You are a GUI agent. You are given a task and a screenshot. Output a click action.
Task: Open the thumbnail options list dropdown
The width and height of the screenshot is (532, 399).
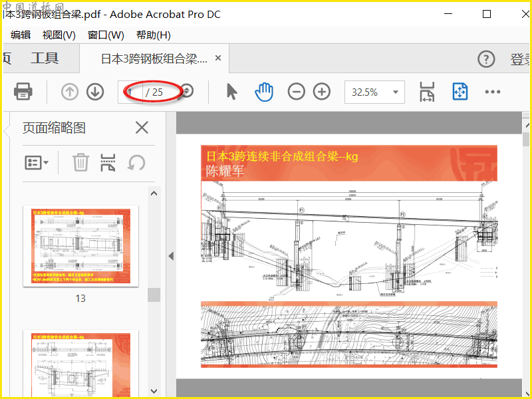[37, 163]
